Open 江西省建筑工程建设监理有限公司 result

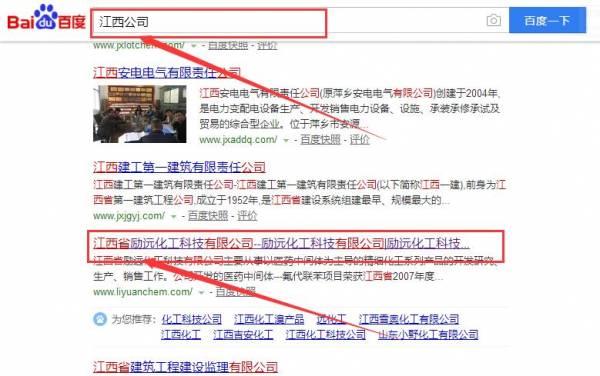click(x=185, y=367)
